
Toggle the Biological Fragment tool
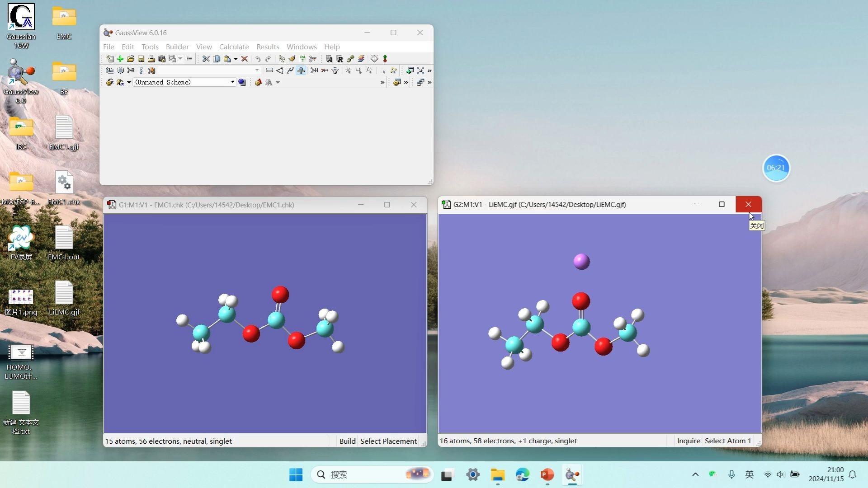[141, 70]
